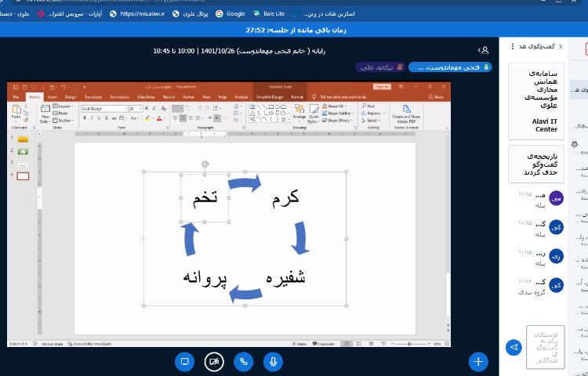Click the zoom slider in PowerPoint status bar
Viewport: 588px width, 376px height.
(412, 343)
